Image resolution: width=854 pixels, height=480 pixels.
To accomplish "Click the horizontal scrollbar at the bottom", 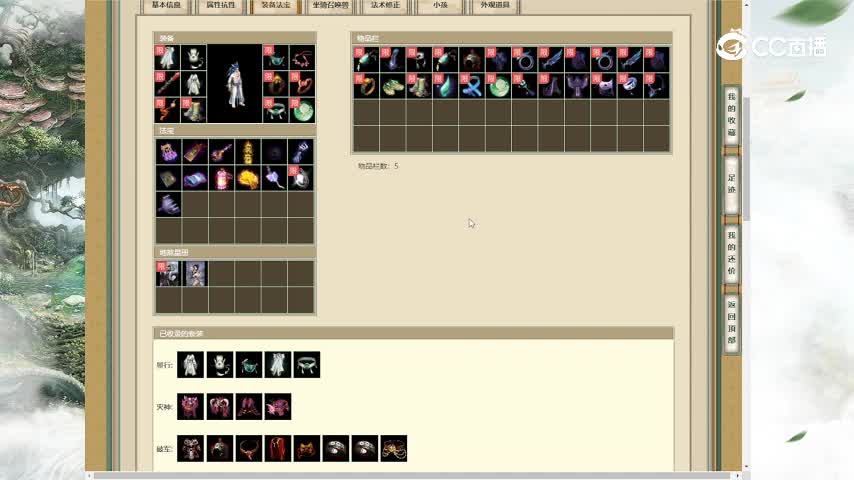I will (414, 476).
